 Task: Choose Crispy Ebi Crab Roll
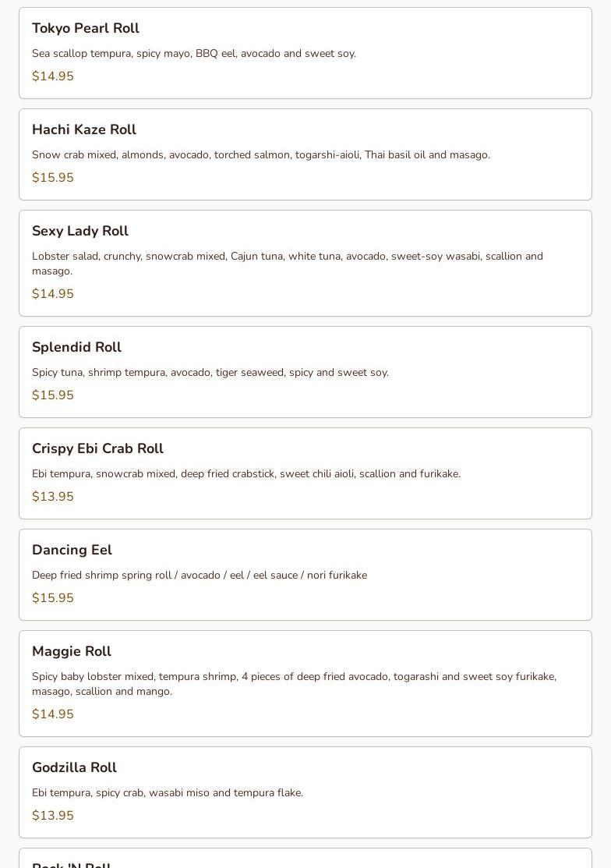point(97,449)
